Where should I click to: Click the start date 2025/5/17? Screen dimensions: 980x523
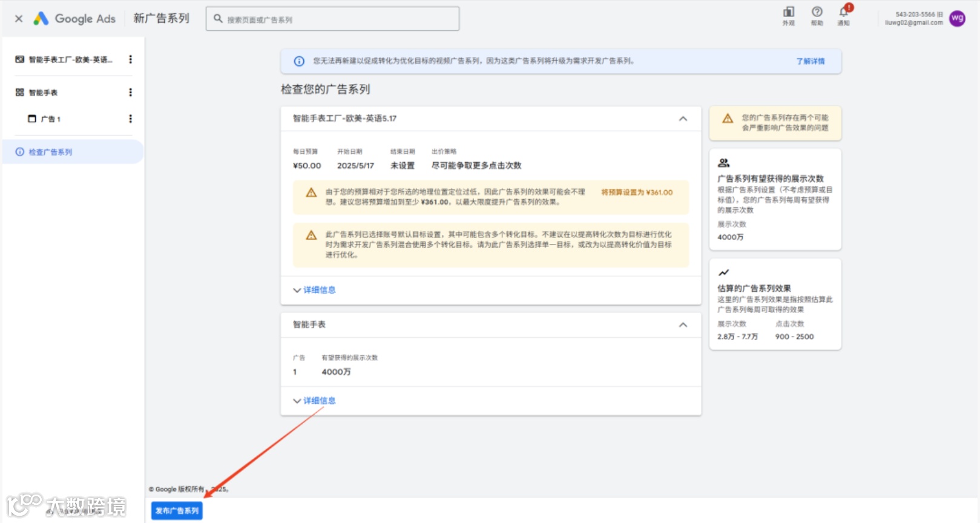pyautogui.click(x=355, y=166)
